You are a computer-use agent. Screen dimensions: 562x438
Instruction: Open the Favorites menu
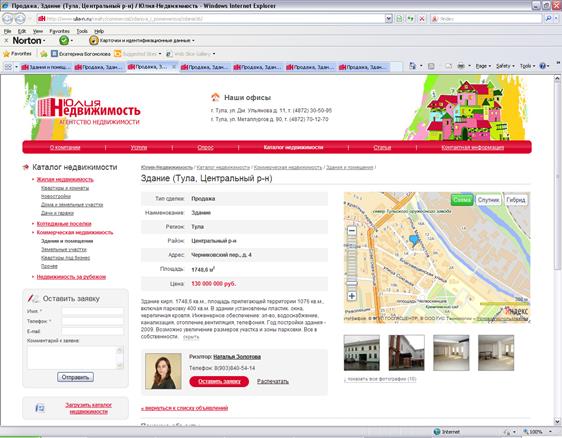tap(59, 31)
